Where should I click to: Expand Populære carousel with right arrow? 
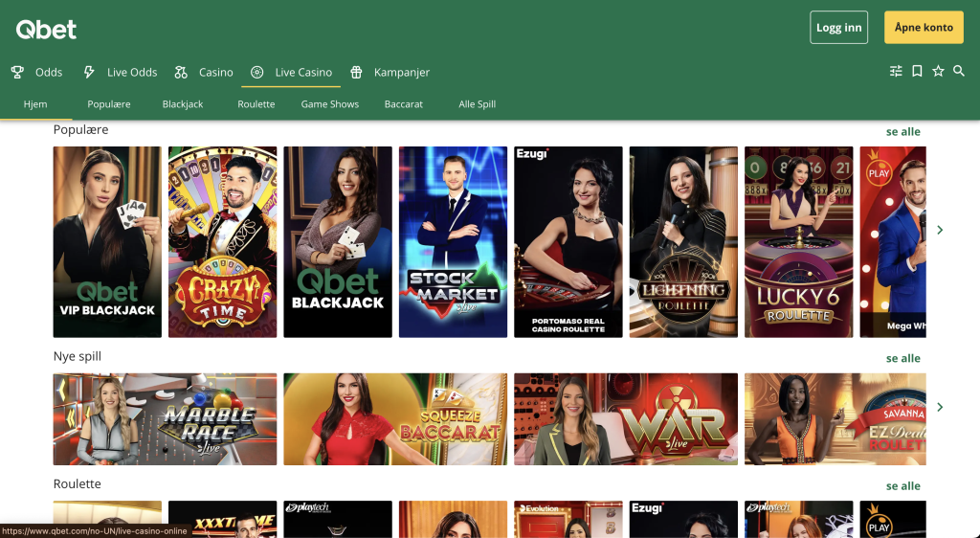[940, 230]
